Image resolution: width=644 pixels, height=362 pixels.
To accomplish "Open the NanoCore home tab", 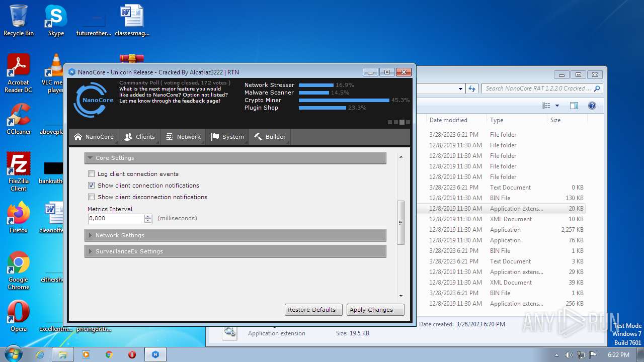I will 94,137.
